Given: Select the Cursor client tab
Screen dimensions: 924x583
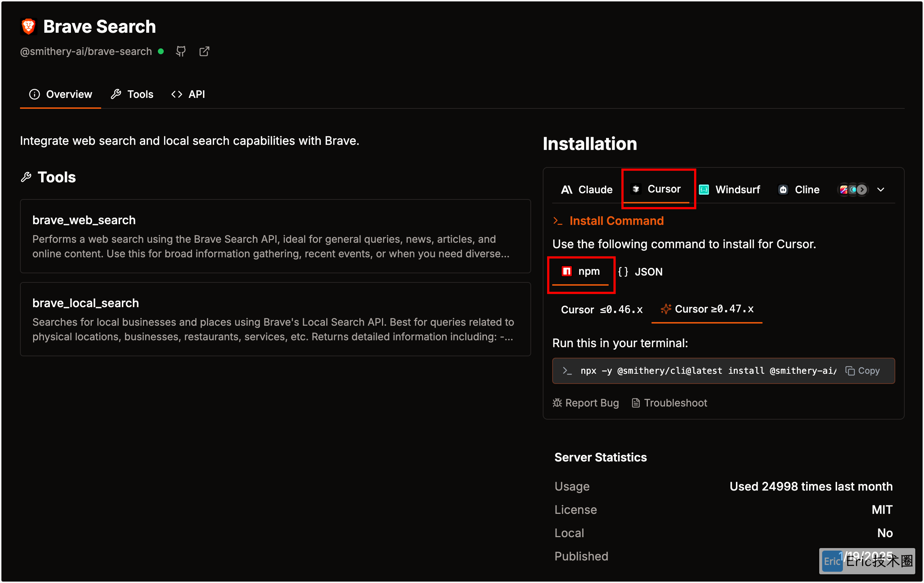Looking at the screenshot, I should tap(656, 189).
